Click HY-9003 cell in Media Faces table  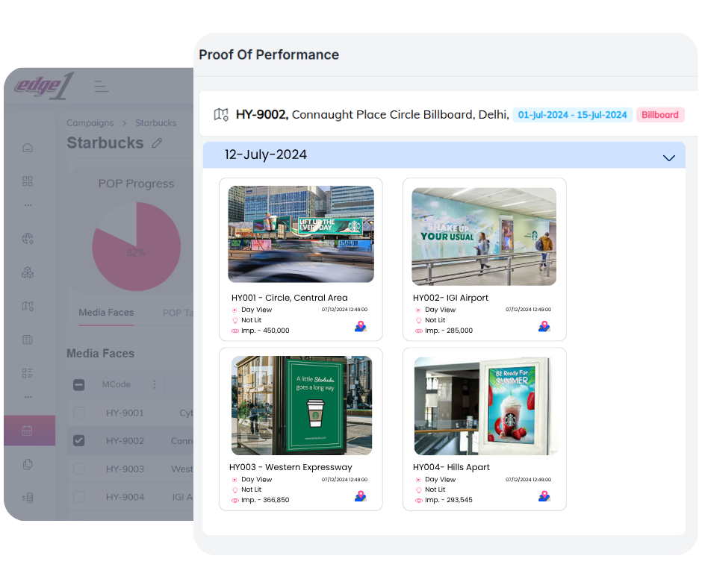click(x=125, y=469)
